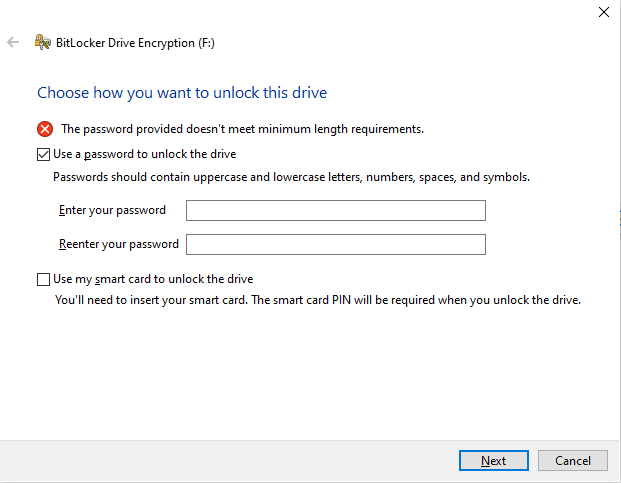621x483 pixels.
Task: Click the BitLocker key-and-lock icon
Action: point(42,42)
